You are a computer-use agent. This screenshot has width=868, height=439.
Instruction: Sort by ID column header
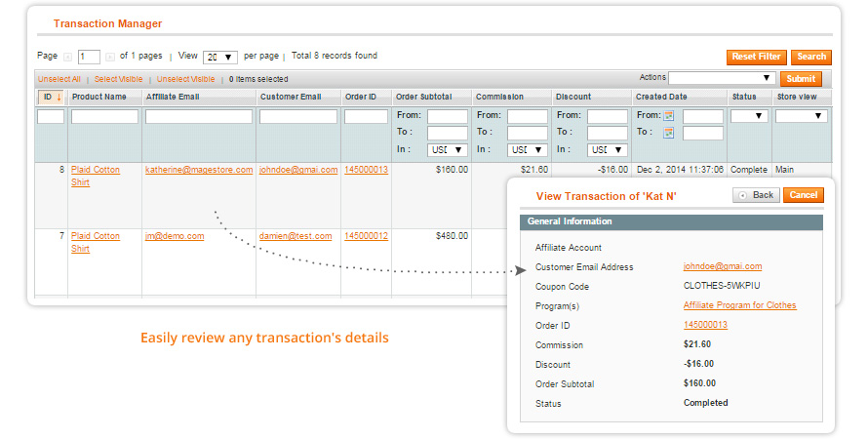click(52, 97)
